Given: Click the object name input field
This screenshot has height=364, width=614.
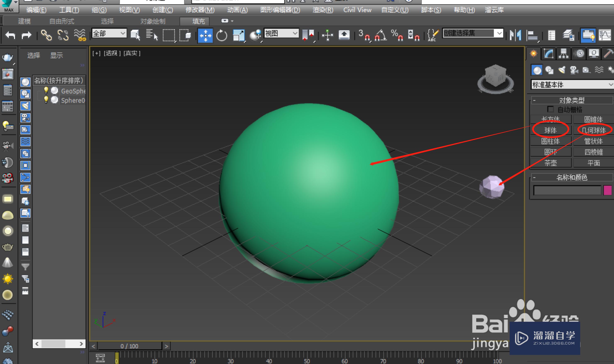Looking at the screenshot, I should pyautogui.click(x=567, y=190).
